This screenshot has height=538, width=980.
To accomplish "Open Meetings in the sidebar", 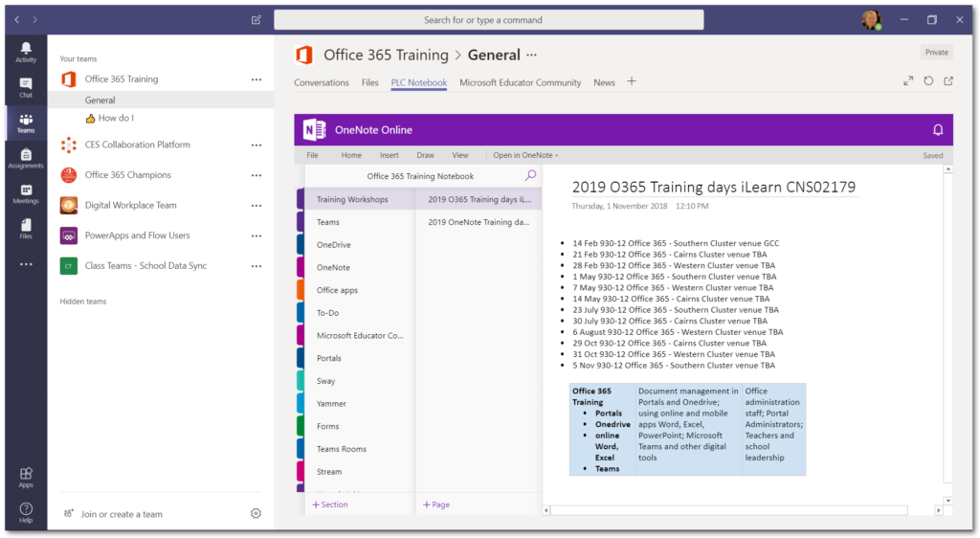I will [26, 193].
